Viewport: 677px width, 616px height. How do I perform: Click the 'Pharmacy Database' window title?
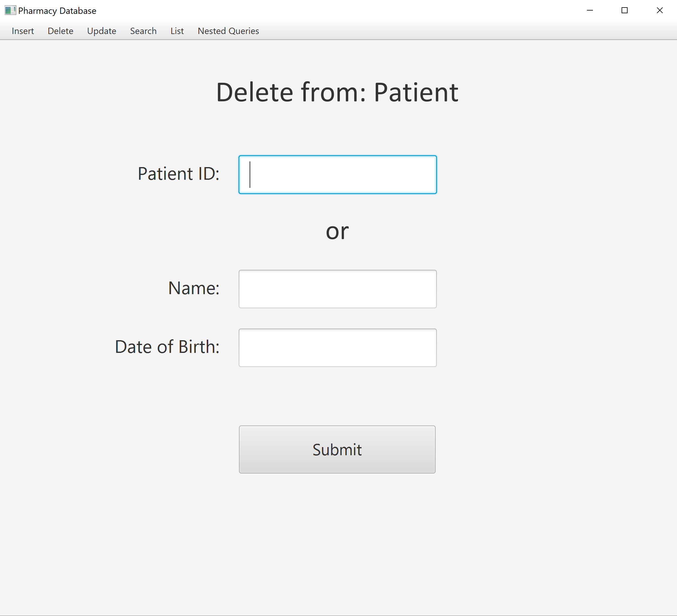pyautogui.click(x=57, y=11)
